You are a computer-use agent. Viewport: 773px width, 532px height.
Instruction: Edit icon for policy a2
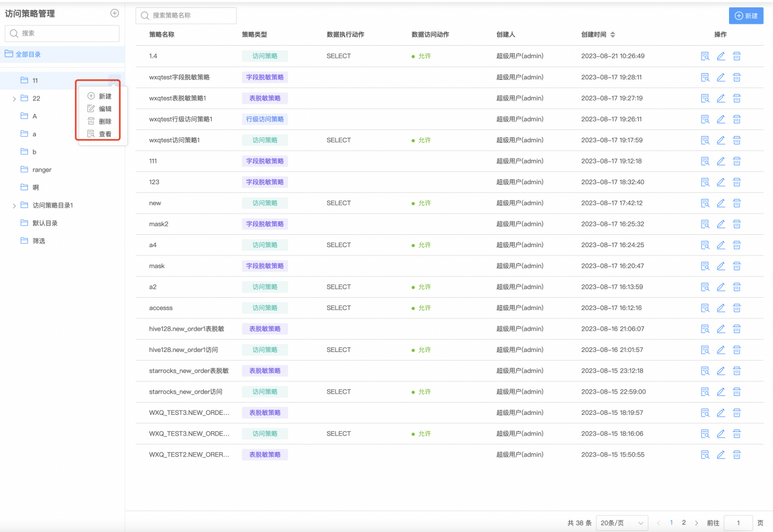(x=721, y=287)
